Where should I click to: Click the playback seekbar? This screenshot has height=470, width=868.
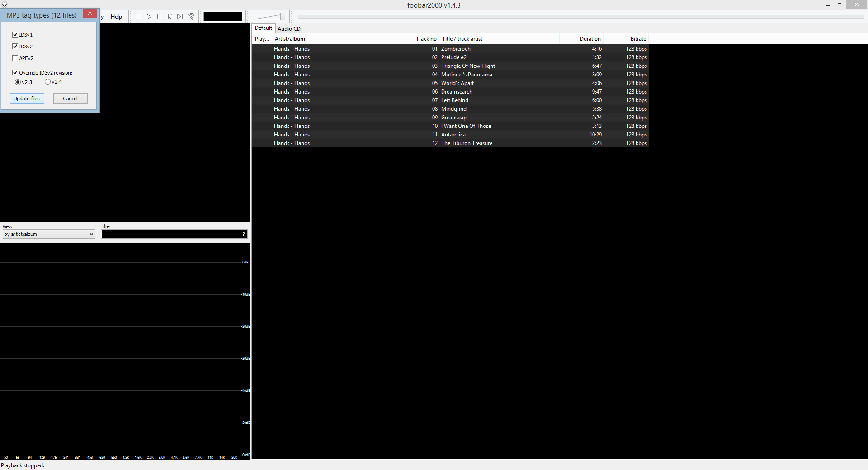581,17
